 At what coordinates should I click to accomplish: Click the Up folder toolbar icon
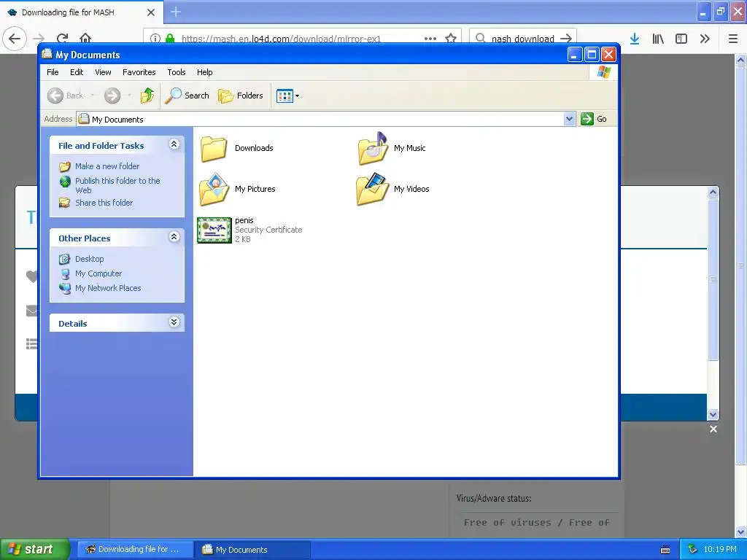click(x=147, y=96)
